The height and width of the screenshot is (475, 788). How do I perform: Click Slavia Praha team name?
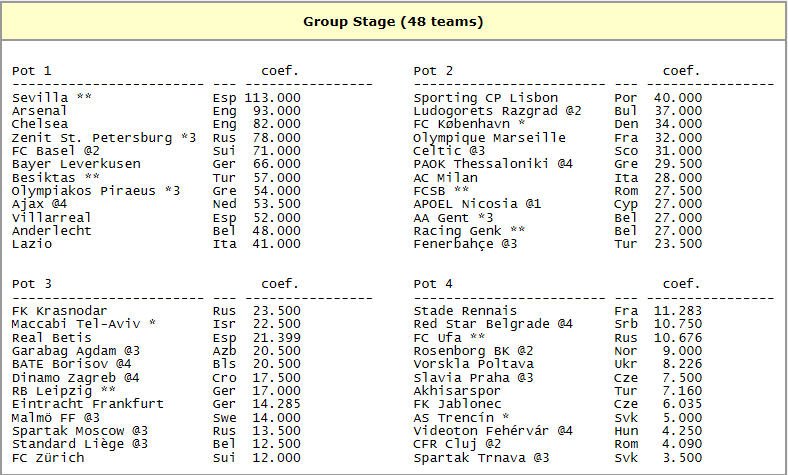tap(457, 377)
